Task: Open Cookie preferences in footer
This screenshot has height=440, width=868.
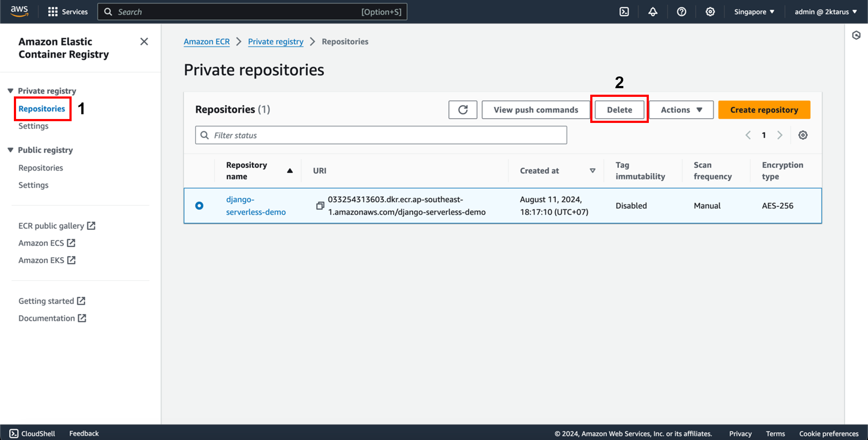Action: 829,433
